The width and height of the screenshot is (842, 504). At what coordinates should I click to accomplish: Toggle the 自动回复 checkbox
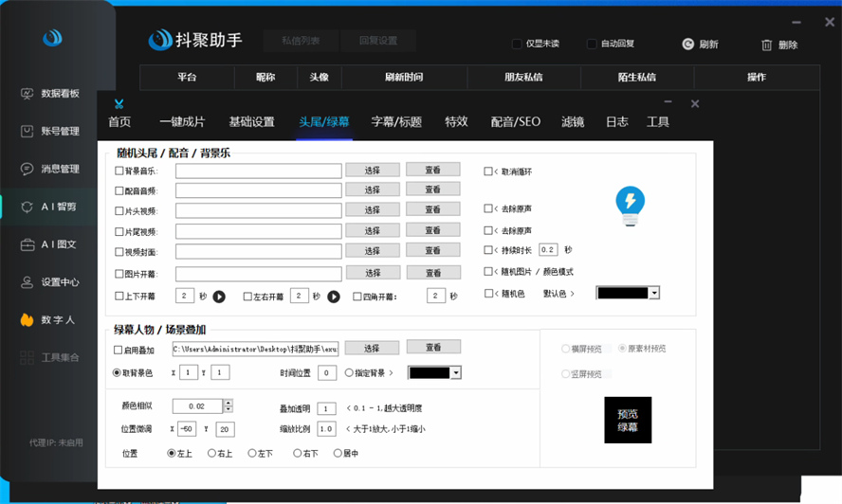point(592,44)
